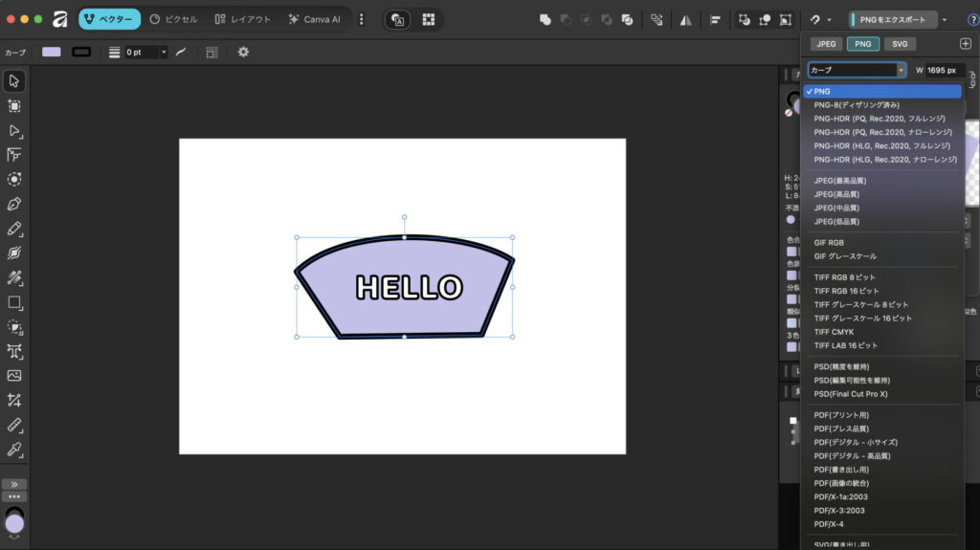Open the lavender fill color swatch
The height and width of the screenshot is (550, 980).
[x=51, y=52]
